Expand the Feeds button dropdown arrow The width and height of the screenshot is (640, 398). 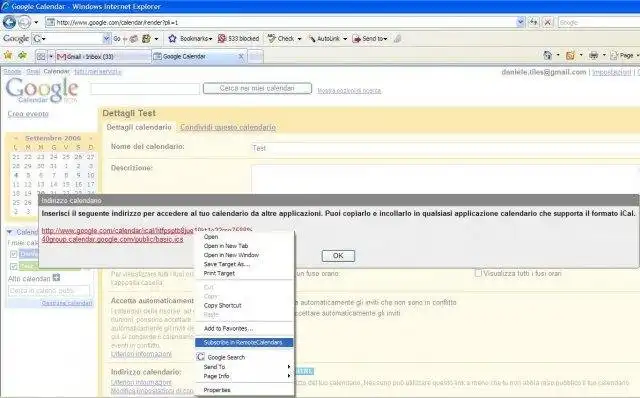pyautogui.click(x=581, y=56)
